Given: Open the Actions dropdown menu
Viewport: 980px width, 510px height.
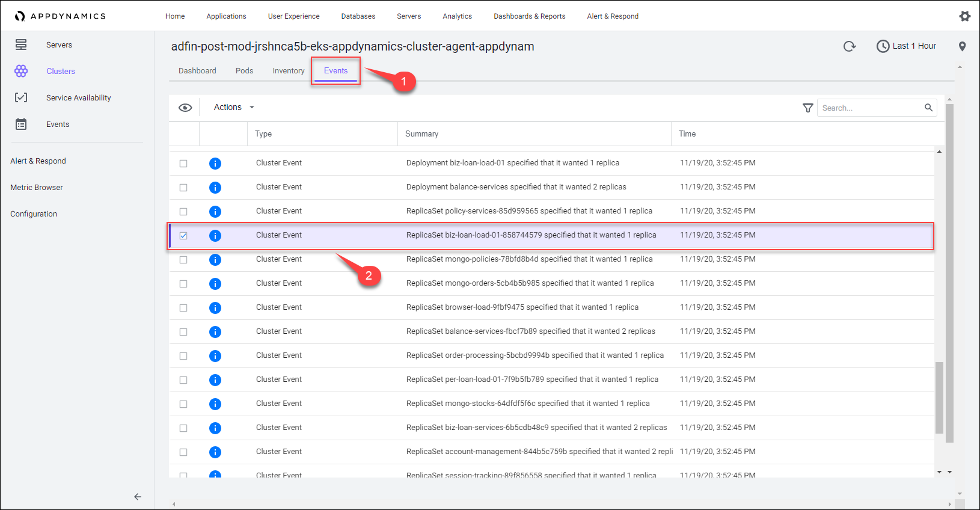Looking at the screenshot, I should click(x=234, y=107).
